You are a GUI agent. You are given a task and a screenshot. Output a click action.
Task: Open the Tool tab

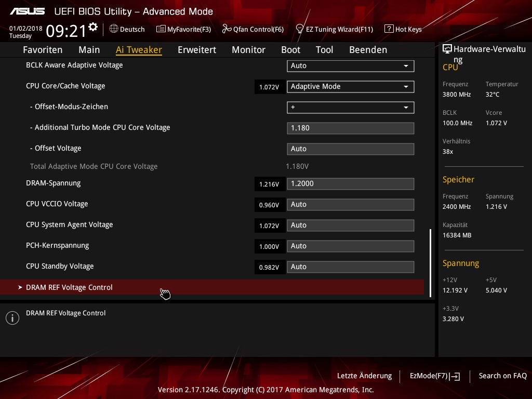tap(324, 50)
